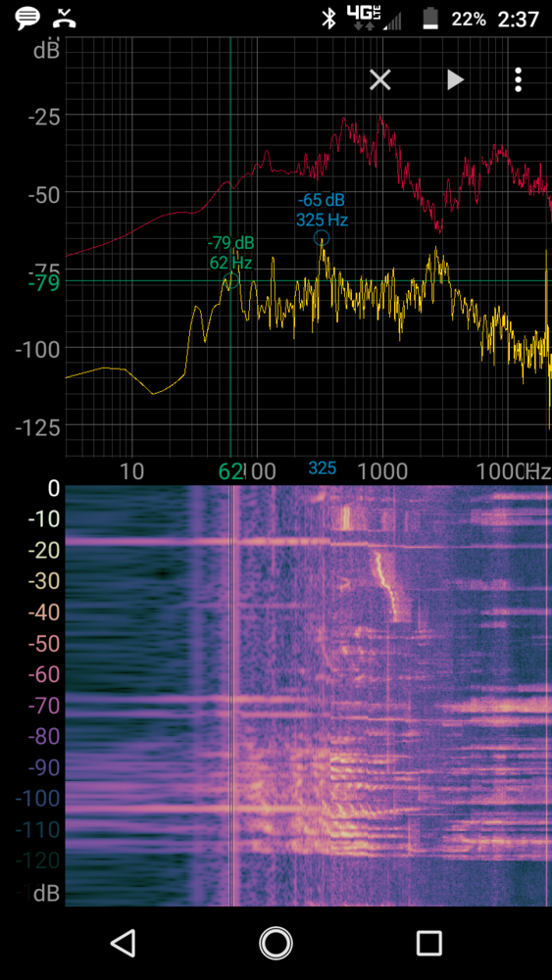Tap the battery status icon
Screen dimensions: 552x980
(x=430, y=19)
